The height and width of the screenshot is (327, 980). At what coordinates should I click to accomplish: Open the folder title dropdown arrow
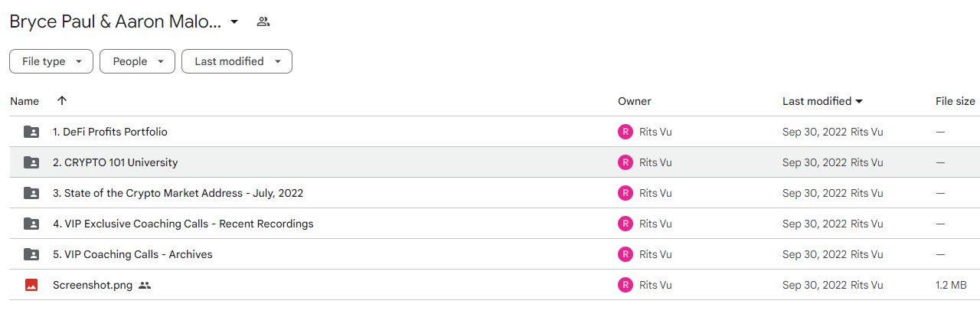click(234, 21)
